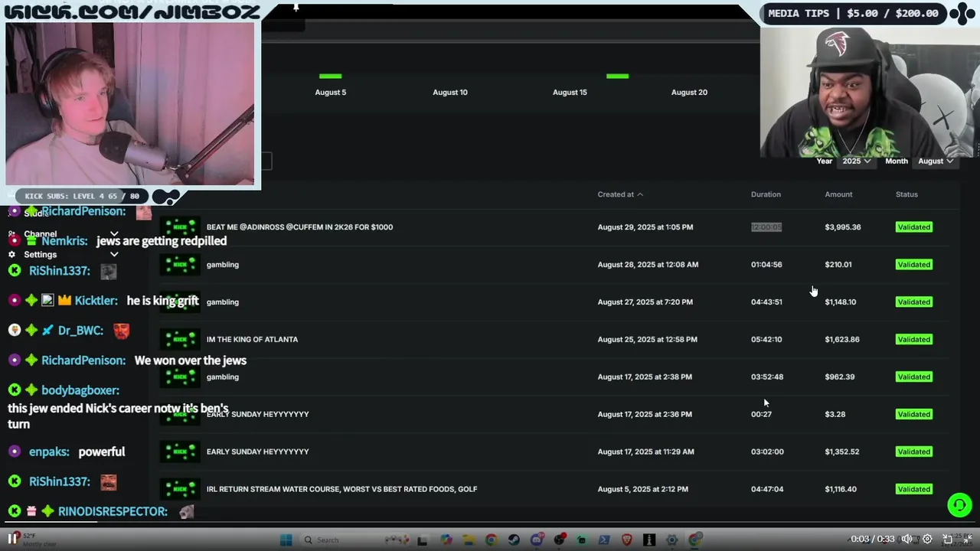Click thumbnail of the BEAT ME @ADINROSS stream
Viewport: 980px width, 551px height.
pyautogui.click(x=180, y=227)
